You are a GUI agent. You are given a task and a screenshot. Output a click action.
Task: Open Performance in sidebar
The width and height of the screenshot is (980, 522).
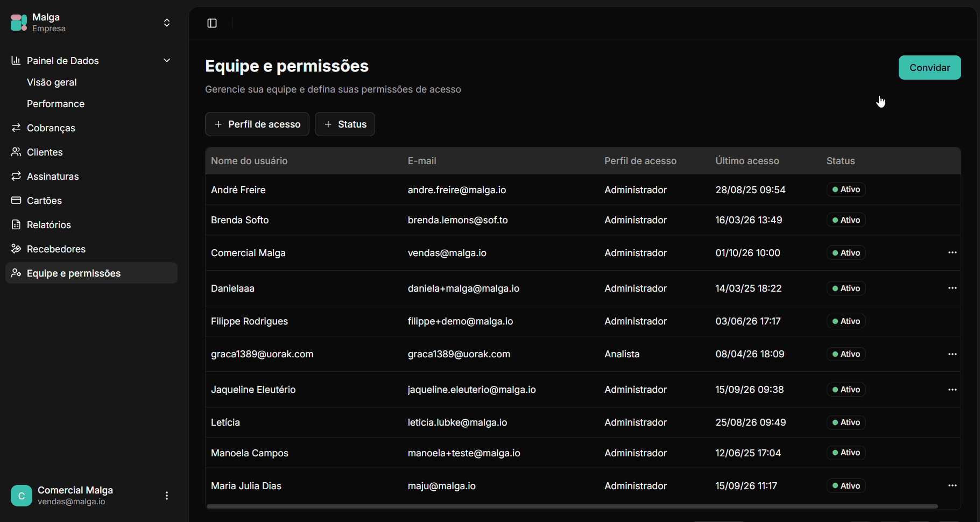(x=55, y=104)
